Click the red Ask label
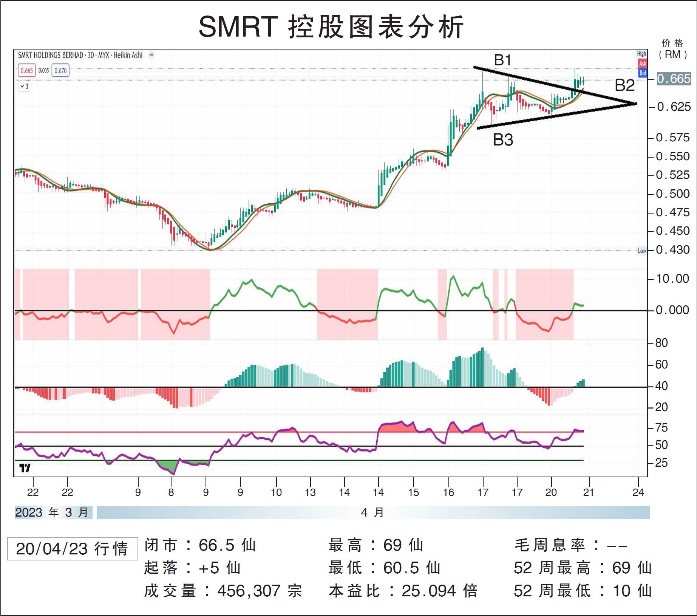 (643, 63)
